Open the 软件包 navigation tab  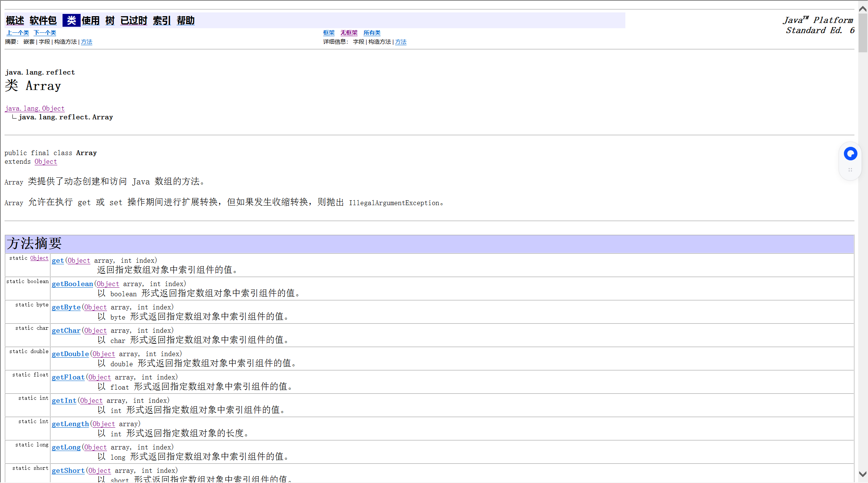tap(43, 21)
